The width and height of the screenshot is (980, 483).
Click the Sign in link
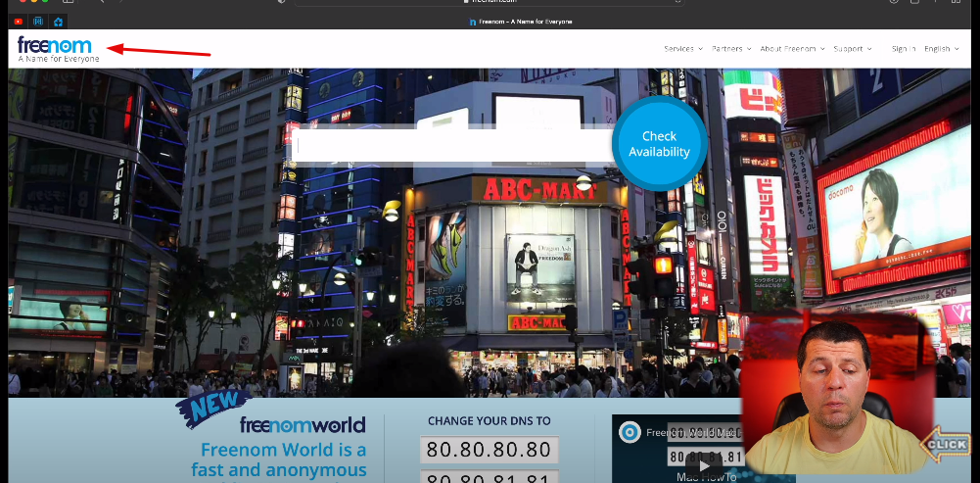(x=904, y=49)
